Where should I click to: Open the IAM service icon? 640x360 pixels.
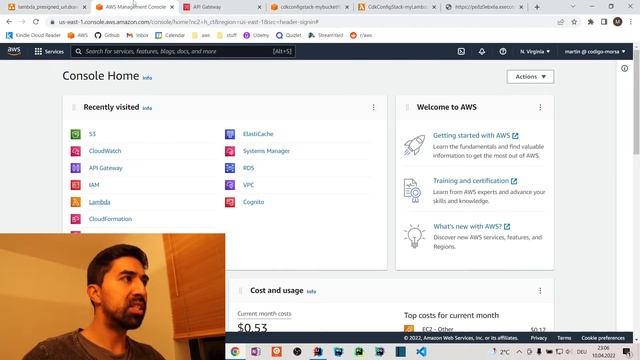76,185
